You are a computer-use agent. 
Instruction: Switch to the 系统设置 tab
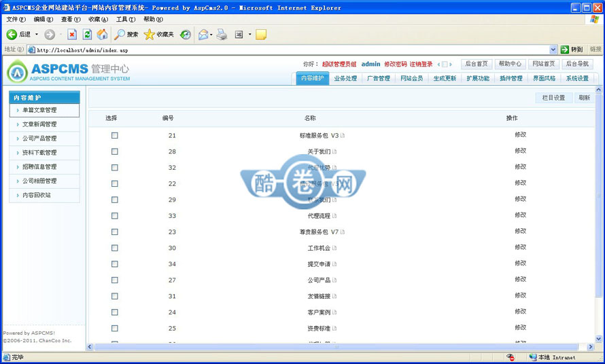coord(578,78)
